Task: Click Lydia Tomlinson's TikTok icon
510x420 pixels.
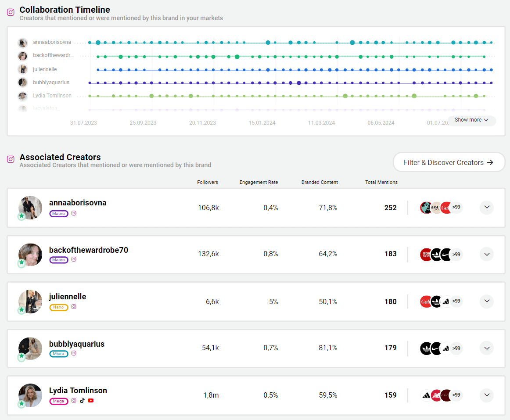Action: tap(82, 401)
